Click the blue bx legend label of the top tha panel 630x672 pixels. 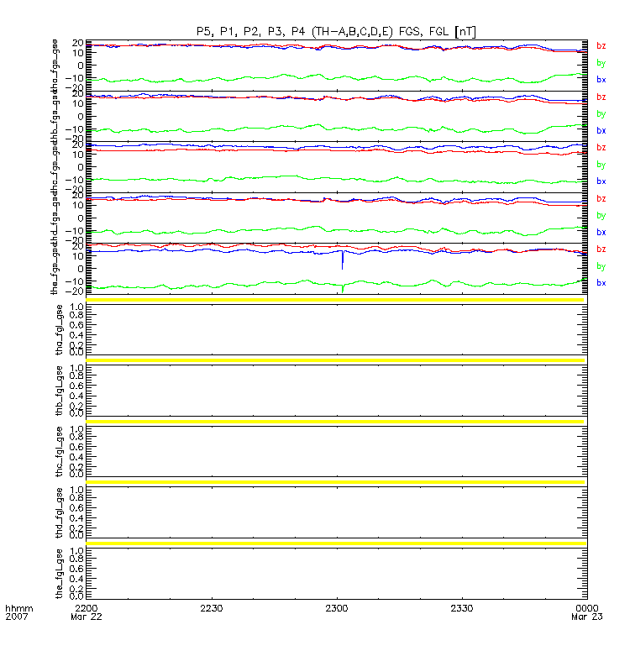point(601,80)
